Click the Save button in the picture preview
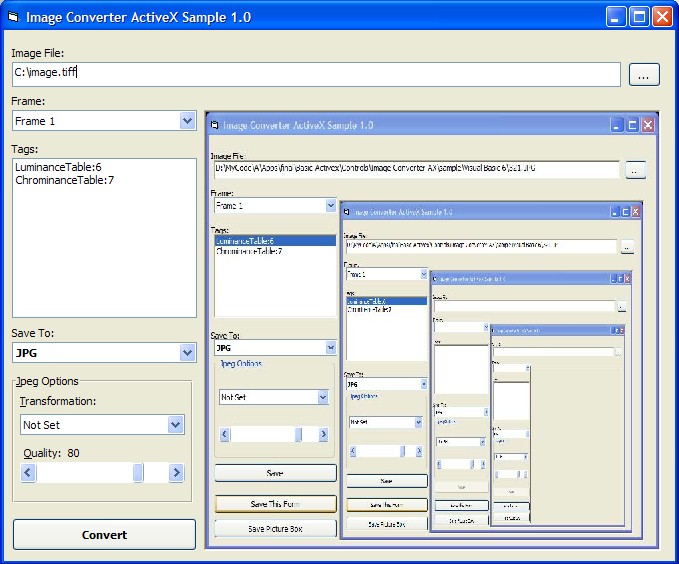This screenshot has width=679, height=564. click(x=275, y=473)
